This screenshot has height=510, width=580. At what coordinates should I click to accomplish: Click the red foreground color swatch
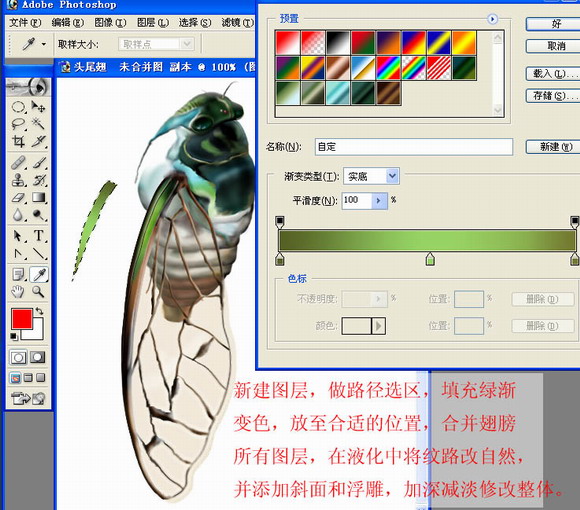[x=21, y=318]
